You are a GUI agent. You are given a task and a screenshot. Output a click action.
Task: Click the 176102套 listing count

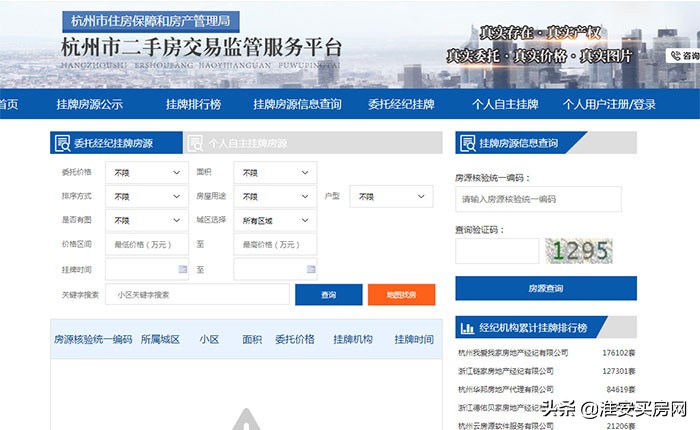pos(618,353)
